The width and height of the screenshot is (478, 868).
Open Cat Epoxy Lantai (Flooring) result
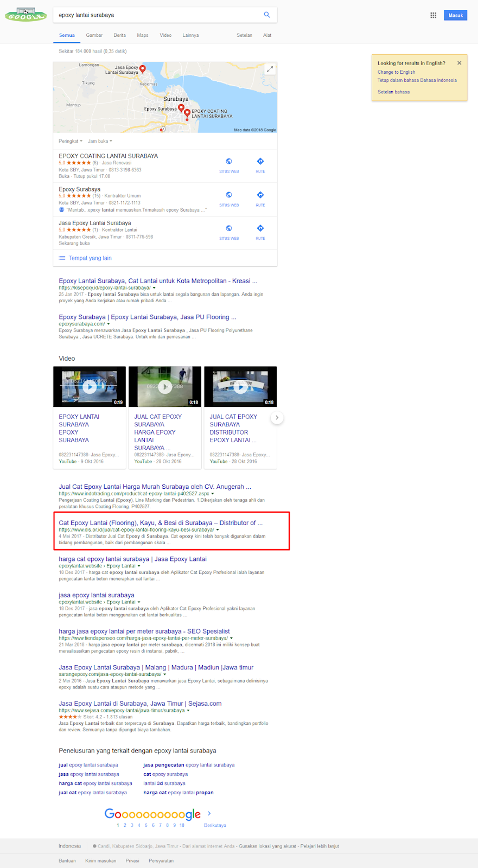point(161,523)
